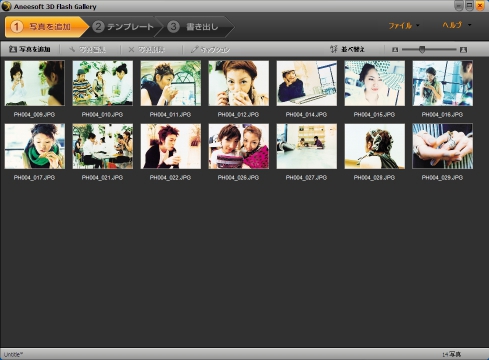489x360 pixels.
Task: Click the Untitle status bar text
Action: (x=13, y=354)
